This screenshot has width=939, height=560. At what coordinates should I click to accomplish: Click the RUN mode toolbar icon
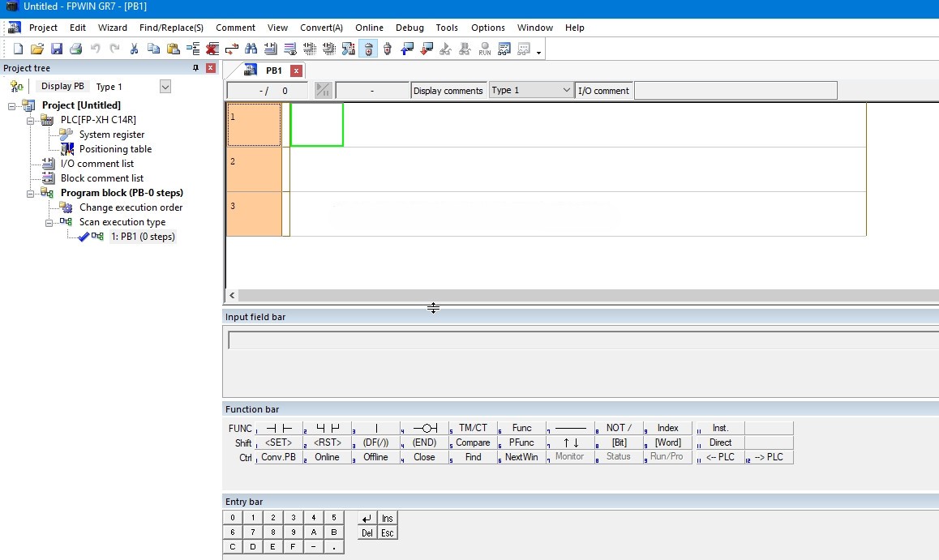[484, 49]
